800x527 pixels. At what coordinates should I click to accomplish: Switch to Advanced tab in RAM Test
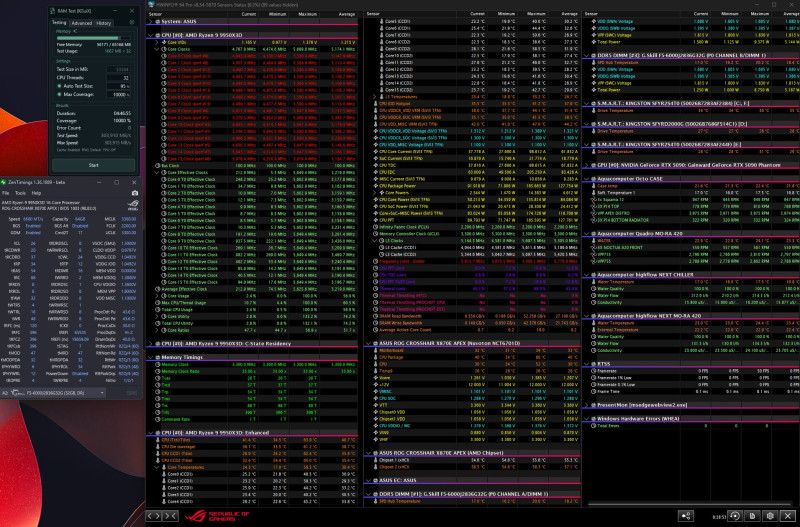(x=82, y=23)
